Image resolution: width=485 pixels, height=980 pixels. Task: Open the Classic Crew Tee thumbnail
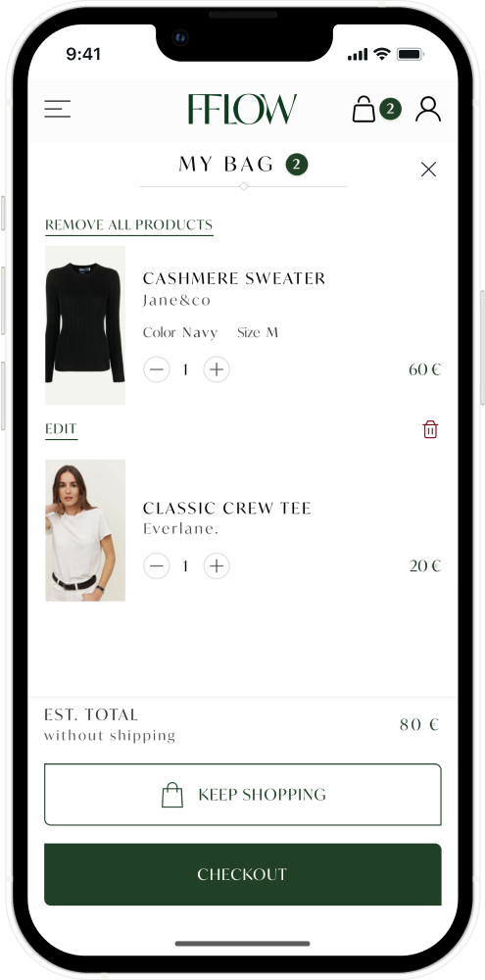(x=85, y=530)
